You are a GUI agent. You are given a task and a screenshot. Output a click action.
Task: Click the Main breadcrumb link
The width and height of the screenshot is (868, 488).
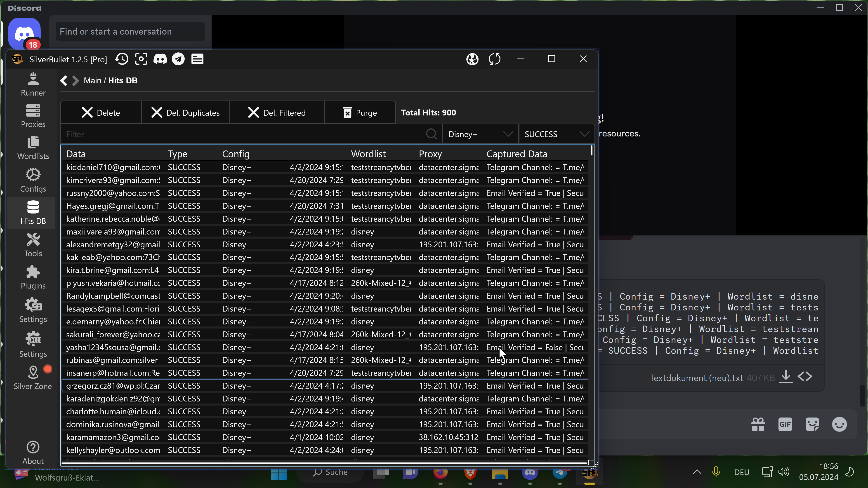92,80
